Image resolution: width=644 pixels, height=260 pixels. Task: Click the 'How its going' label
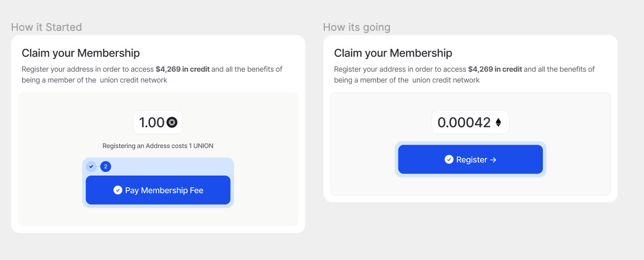357,27
